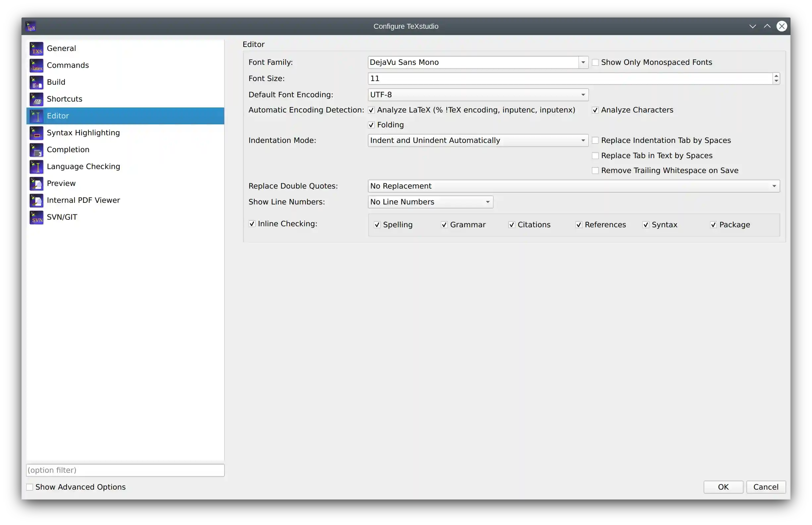Confirm settings with the OK button
Screen dimensions: 812x525
pos(723,487)
